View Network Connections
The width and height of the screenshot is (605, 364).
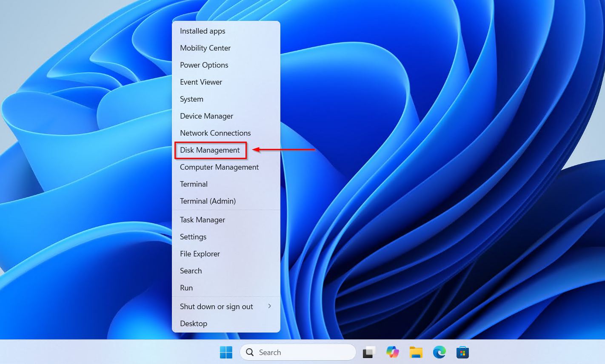[215, 133]
